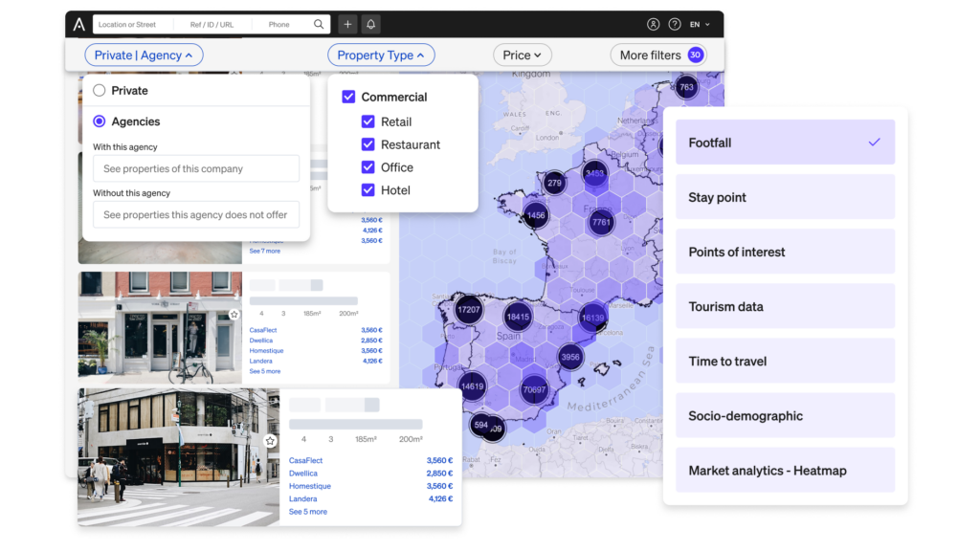Select Tourism data from the layer list
Screen dimensions: 980x551
point(785,307)
